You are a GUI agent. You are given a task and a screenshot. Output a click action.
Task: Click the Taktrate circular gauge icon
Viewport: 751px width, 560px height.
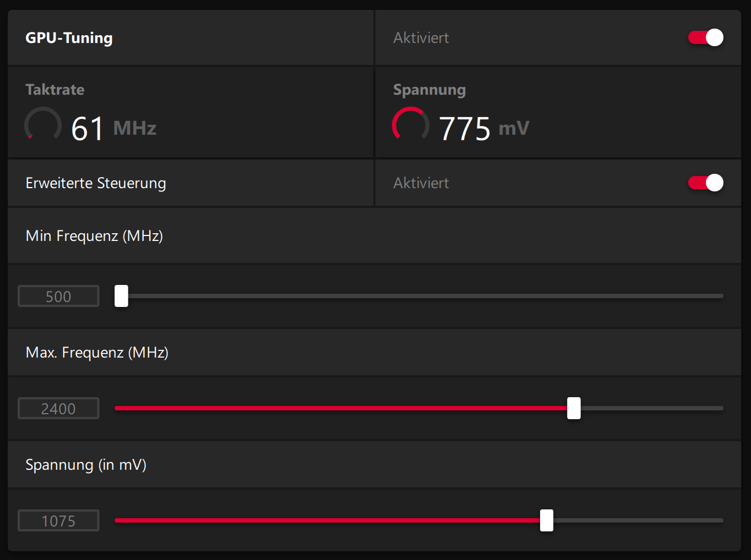43,125
